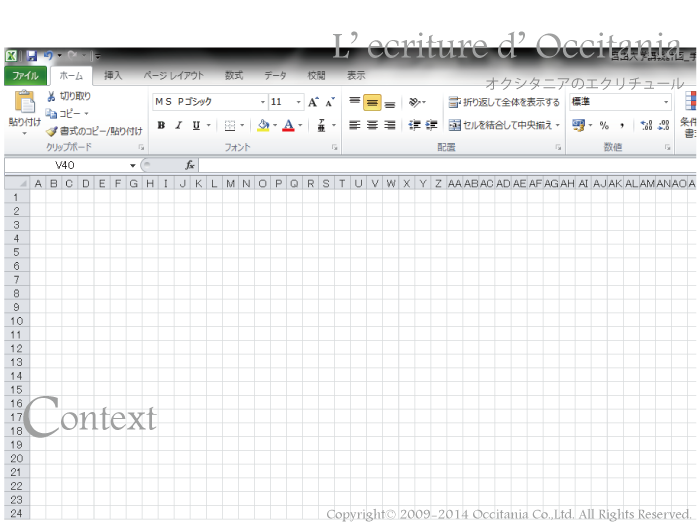Click セルを結合して中央揃え merge button
Screen dimensions: 700x531
500,125
